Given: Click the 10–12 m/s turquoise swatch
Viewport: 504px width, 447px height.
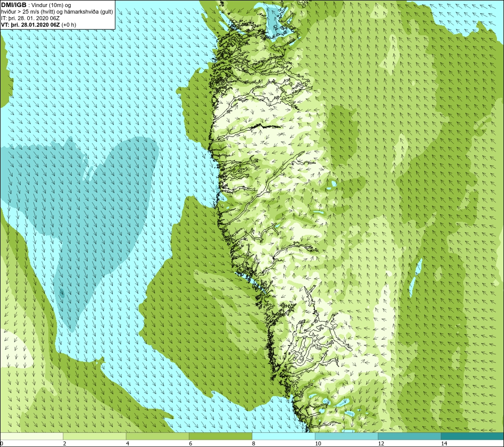Looking at the screenshot, I should click(x=347, y=436).
